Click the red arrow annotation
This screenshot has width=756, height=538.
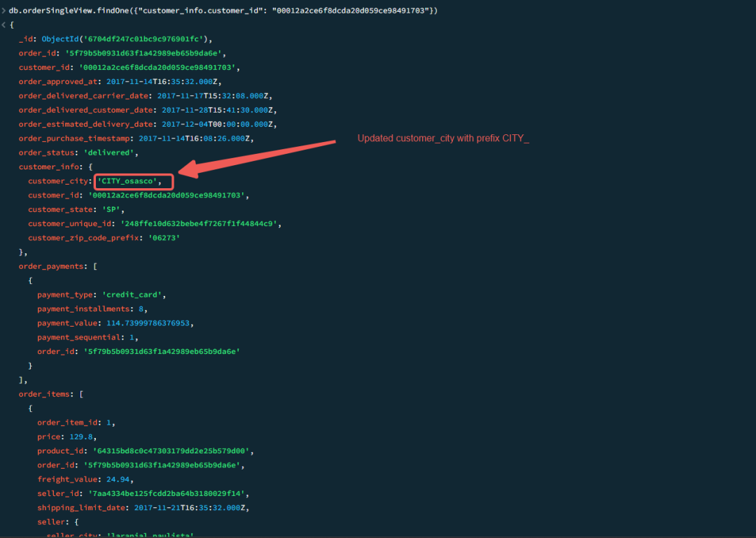tap(257, 159)
